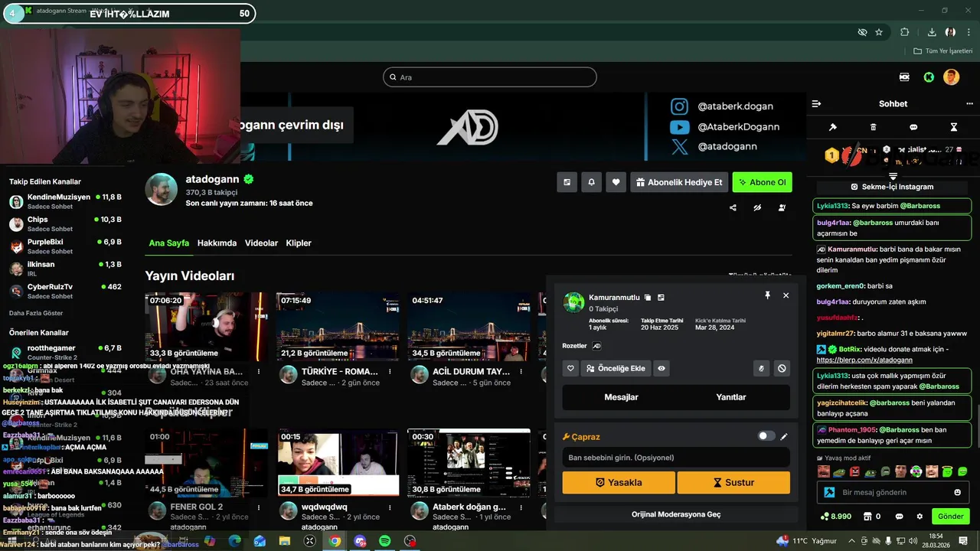Open options menu for TÜRKİYE - ROMA video
The width and height of the screenshot is (980, 551).
click(x=390, y=372)
